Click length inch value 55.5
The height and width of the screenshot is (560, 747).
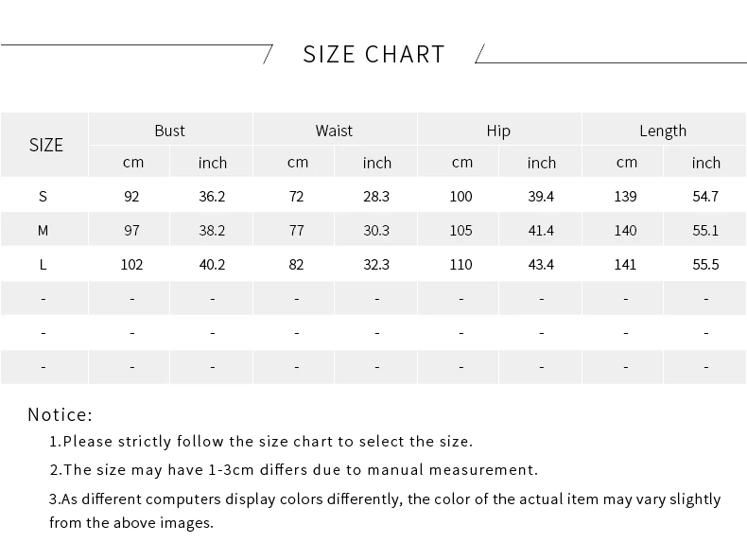[705, 265]
